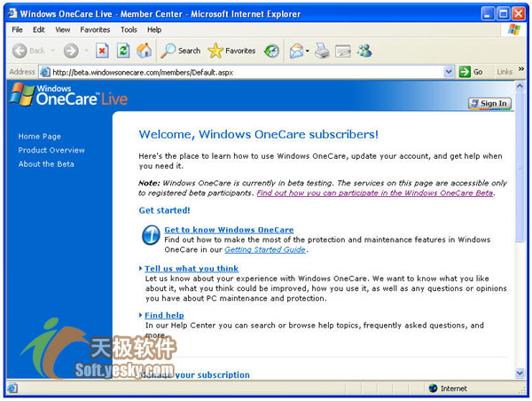Screen dimensions: 532x401
Task: Open the Getting Started Guide link
Action: click(265, 249)
